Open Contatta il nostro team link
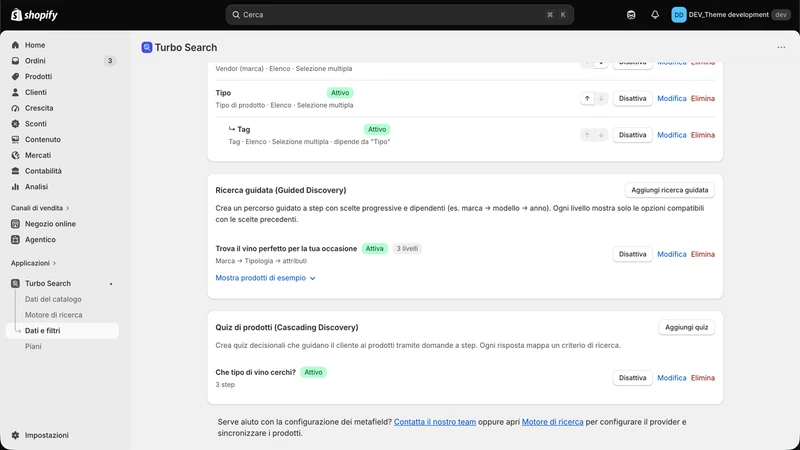Screen dimensions: 800x450 click(x=435, y=422)
